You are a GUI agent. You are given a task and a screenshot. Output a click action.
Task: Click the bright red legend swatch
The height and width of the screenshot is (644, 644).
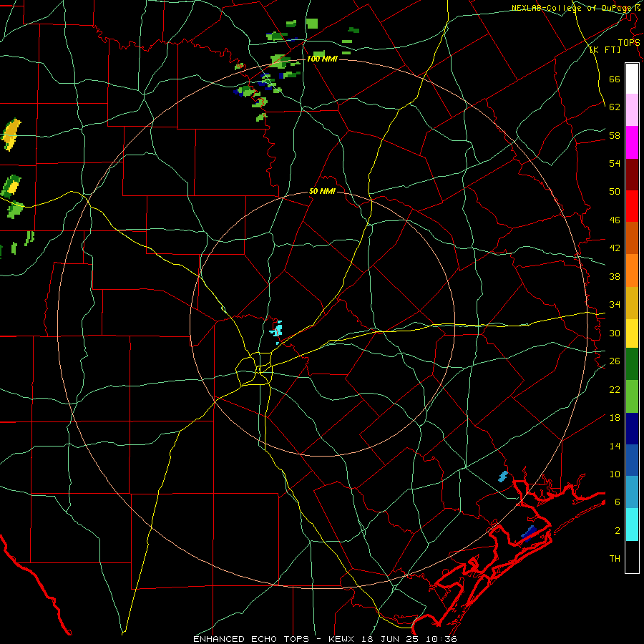point(632,206)
